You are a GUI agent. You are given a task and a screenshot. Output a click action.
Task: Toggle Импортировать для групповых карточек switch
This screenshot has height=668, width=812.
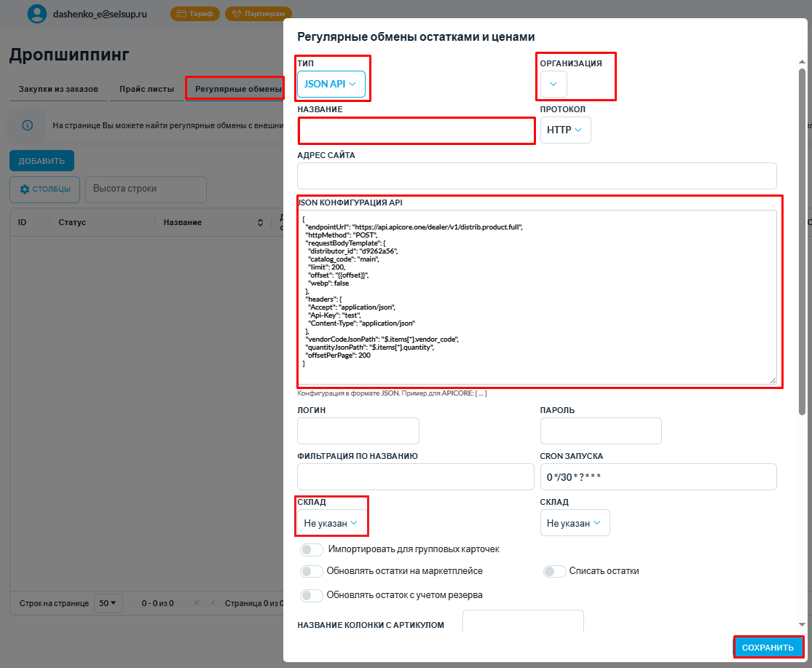312,549
